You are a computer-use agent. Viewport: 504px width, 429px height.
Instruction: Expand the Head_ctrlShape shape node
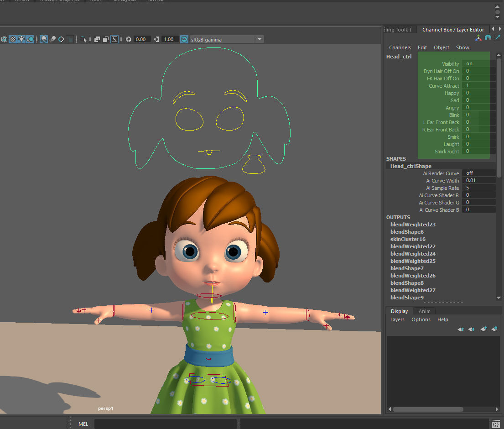[x=410, y=166]
